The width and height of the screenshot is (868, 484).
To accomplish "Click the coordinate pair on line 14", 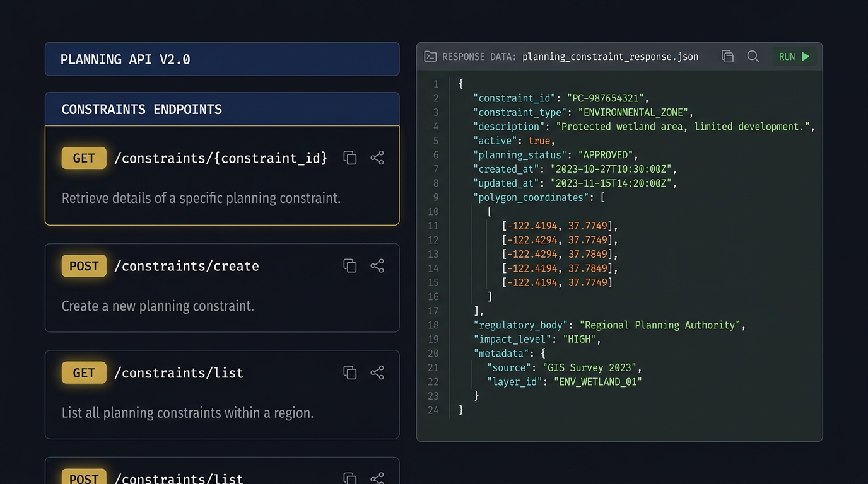I will coord(558,268).
